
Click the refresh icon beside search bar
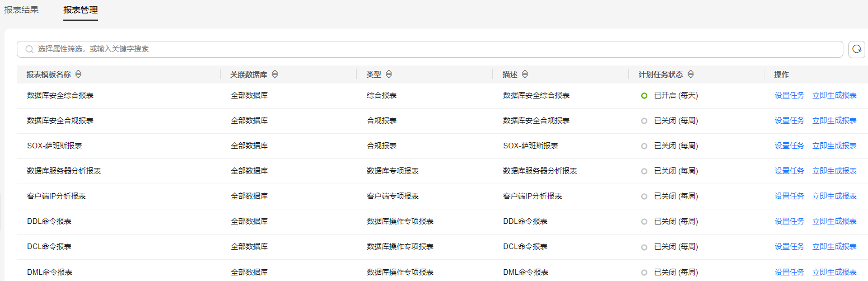coord(857,49)
